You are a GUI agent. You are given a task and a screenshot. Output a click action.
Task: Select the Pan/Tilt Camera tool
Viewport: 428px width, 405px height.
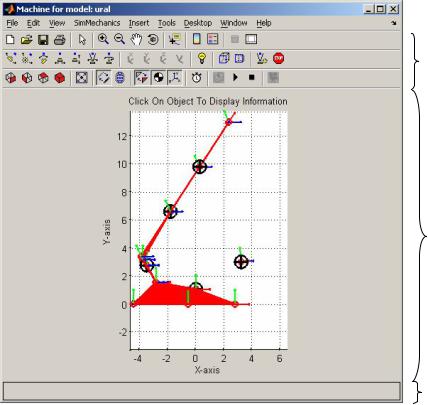[43, 59]
